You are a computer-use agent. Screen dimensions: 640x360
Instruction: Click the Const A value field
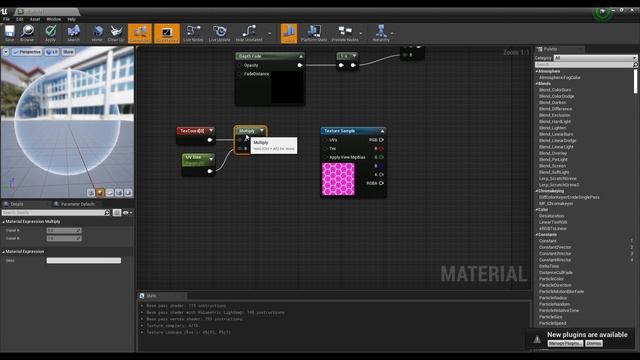[x=64, y=231]
